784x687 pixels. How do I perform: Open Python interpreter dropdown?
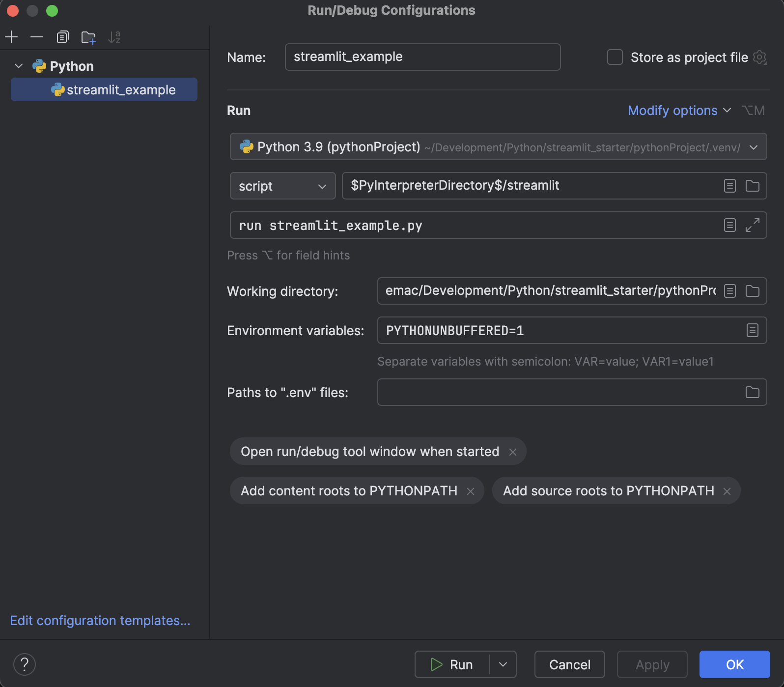pyautogui.click(x=499, y=146)
